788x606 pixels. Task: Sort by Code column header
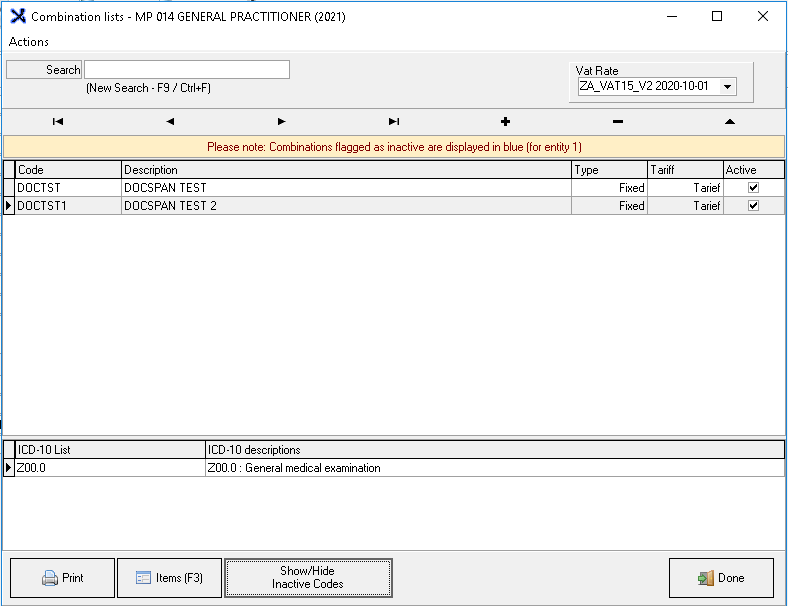pos(68,170)
